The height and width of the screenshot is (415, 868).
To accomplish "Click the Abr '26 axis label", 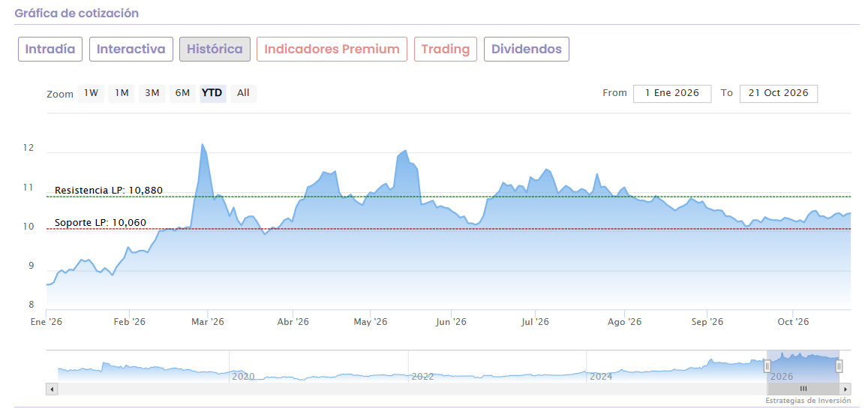I will click(x=293, y=321).
